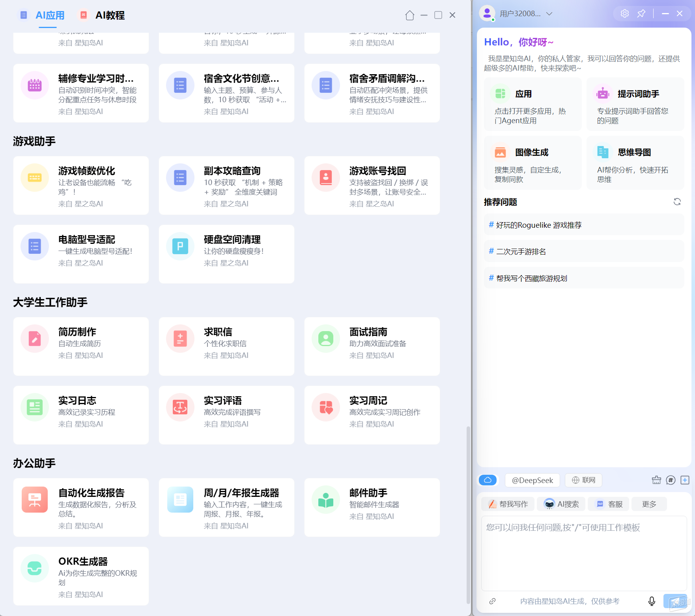Open the 副本攻略查询 icon
Image resolution: width=695 pixels, height=616 pixels.
pyautogui.click(x=180, y=178)
